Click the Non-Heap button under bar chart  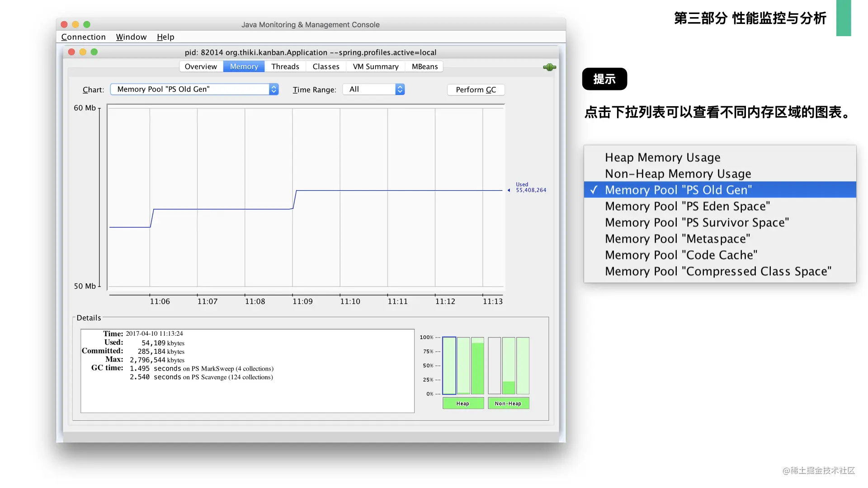click(x=508, y=404)
